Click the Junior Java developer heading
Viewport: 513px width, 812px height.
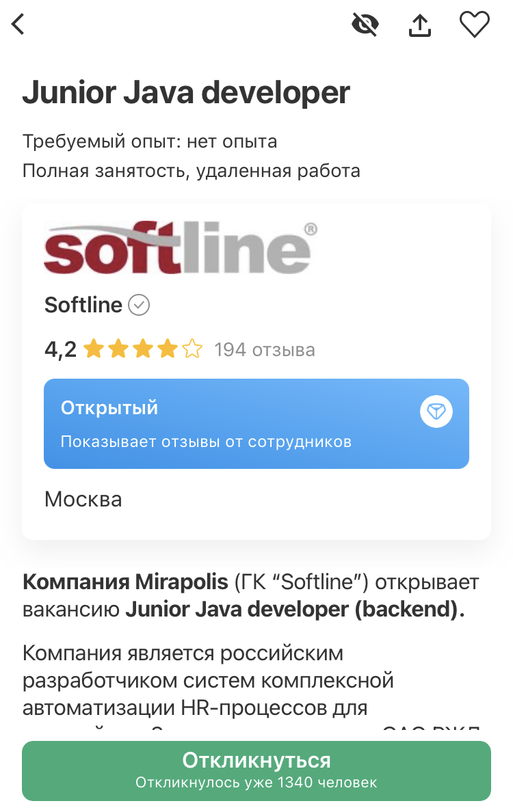pos(186,93)
